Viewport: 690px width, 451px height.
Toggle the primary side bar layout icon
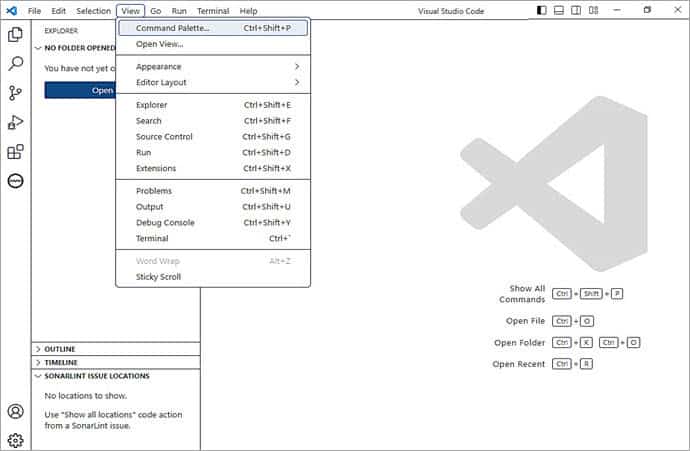pyautogui.click(x=542, y=10)
